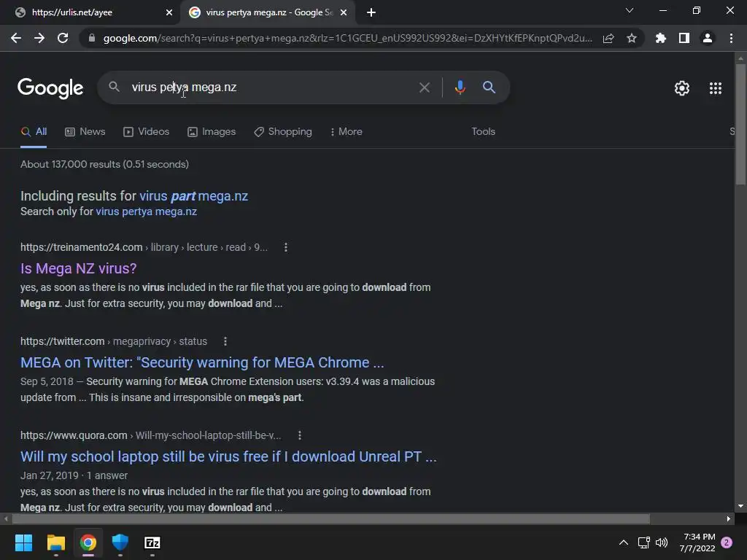Image resolution: width=747 pixels, height=560 pixels.
Task: Open suggested search 'virus part mega.nz'
Action: (x=193, y=196)
